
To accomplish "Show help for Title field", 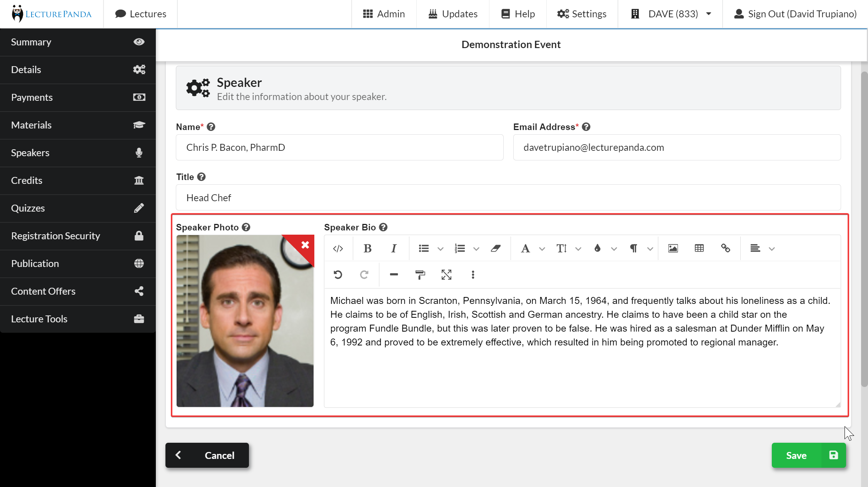I will click(x=201, y=177).
